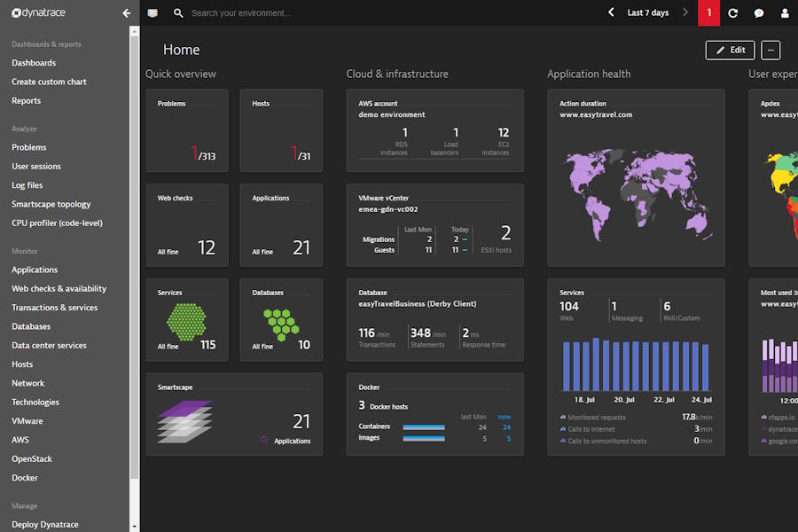Open Technologies in sidebar
798x532 pixels.
(35, 402)
